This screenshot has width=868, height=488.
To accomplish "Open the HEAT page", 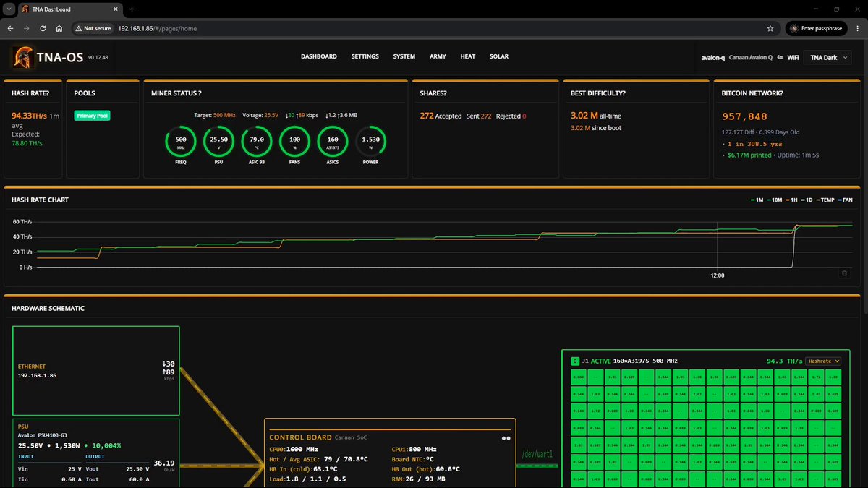I will [x=468, y=56].
